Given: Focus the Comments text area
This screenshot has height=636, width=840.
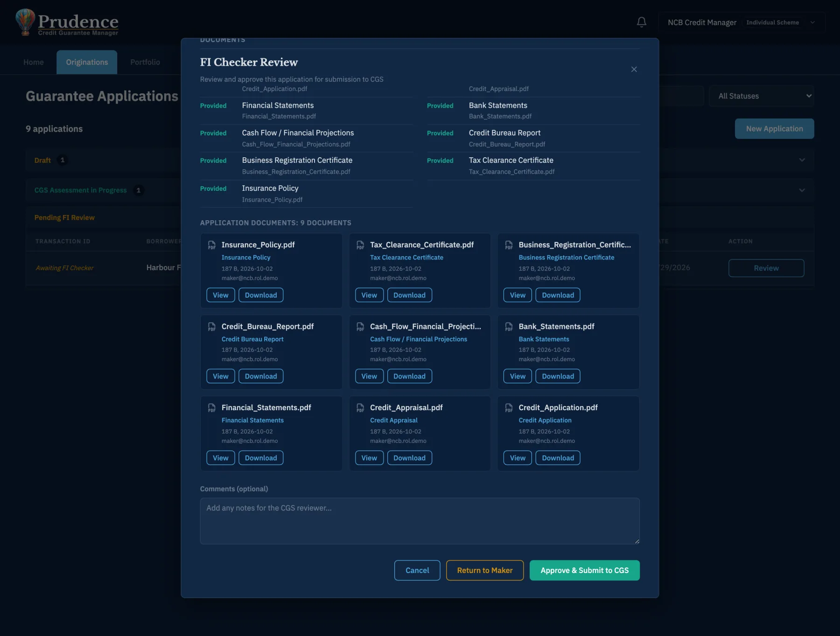Looking at the screenshot, I should [x=420, y=521].
